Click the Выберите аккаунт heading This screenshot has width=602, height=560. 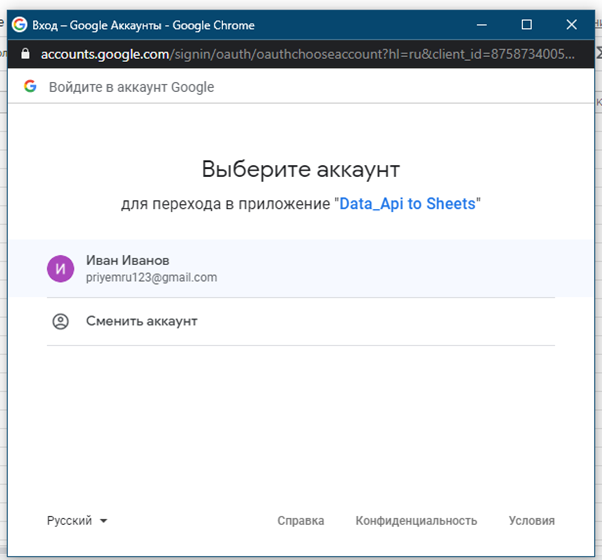(x=301, y=169)
